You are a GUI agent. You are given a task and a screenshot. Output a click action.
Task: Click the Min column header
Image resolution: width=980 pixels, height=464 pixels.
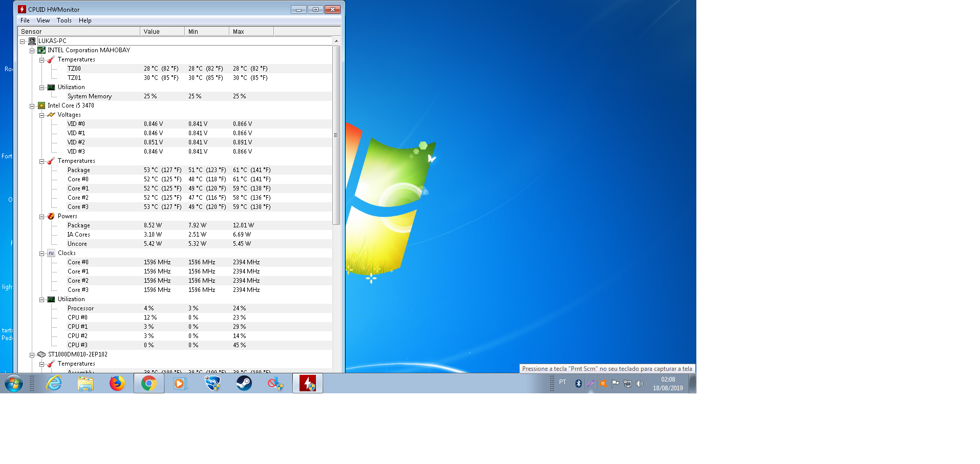pos(207,31)
